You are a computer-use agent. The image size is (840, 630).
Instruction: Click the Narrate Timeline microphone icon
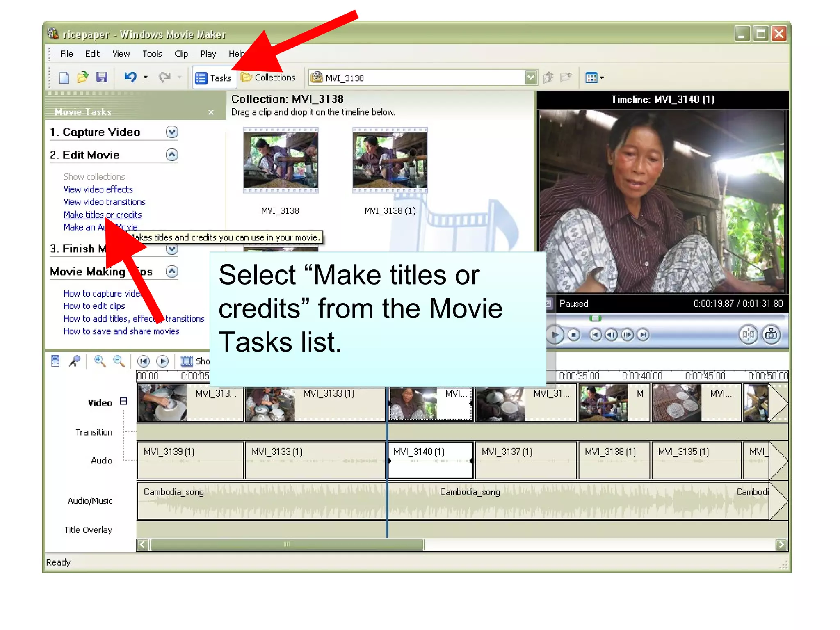(75, 361)
